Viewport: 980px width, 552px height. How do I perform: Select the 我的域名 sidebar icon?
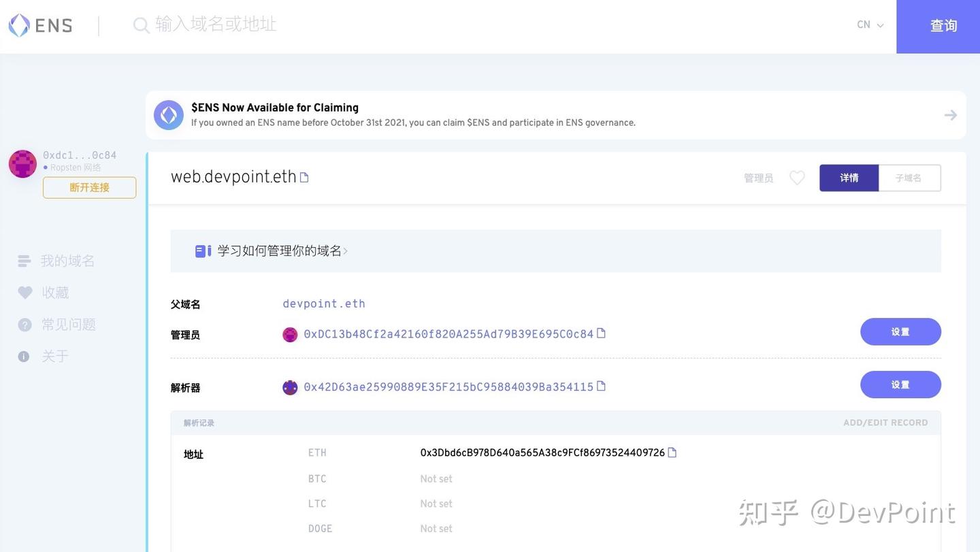(24, 260)
